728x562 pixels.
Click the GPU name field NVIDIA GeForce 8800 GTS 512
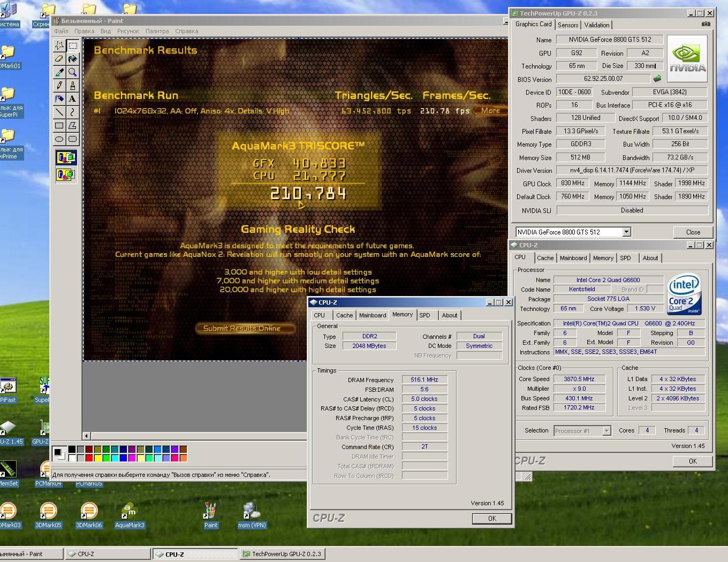point(610,39)
